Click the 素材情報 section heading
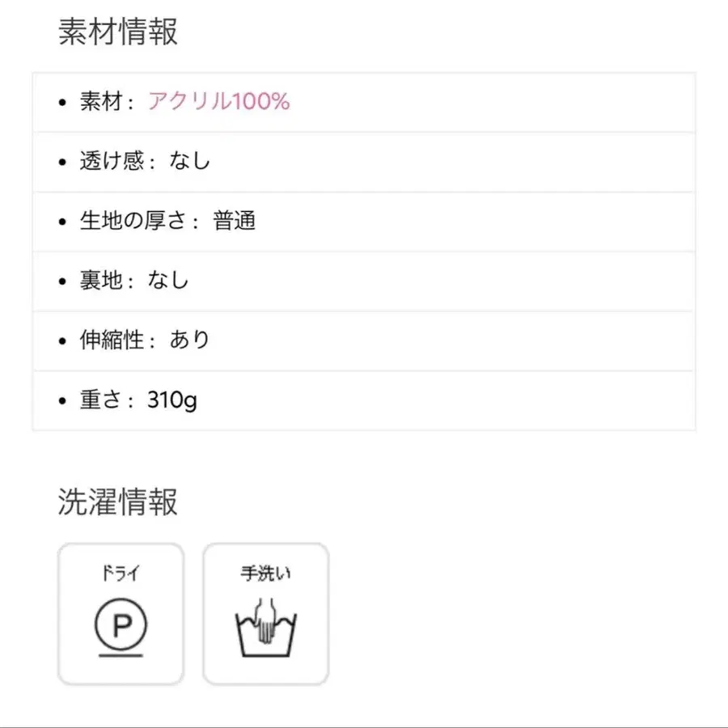The image size is (728, 728). (118, 32)
